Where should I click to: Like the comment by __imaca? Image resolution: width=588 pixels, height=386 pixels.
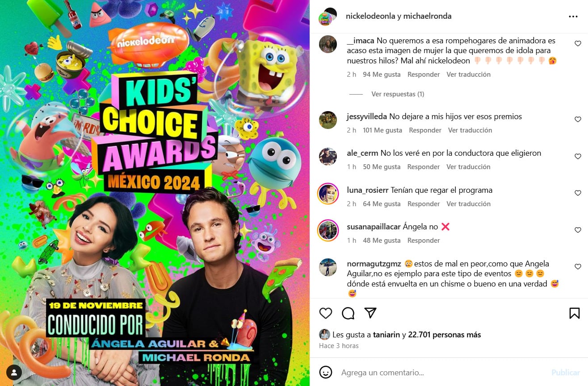[x=578, y=44]
